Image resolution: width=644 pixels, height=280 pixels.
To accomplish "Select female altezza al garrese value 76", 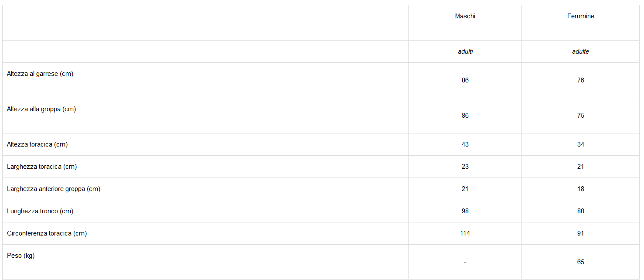I will (580, 80).
